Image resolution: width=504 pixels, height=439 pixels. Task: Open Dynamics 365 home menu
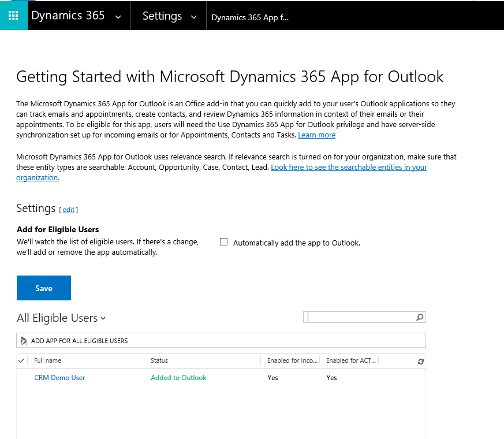[x=68, y=16]
